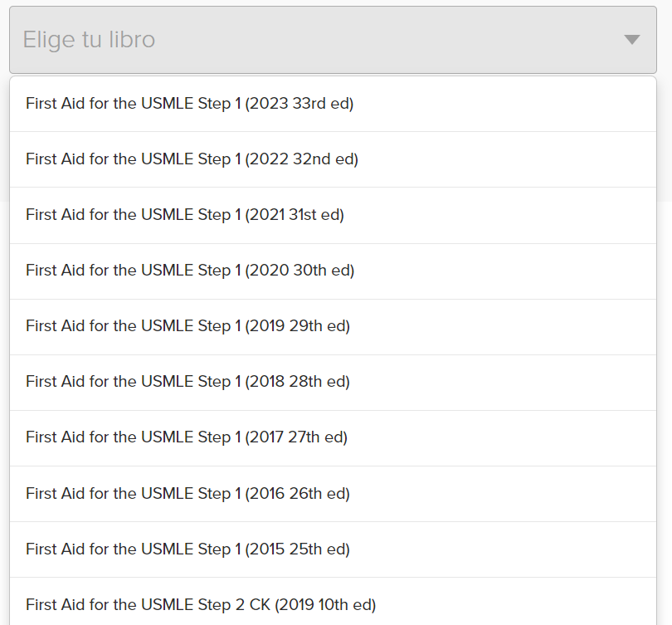Select the 27th edition Step 1 entry
This screenshot has height=625, width=672.
pos(187,437)
